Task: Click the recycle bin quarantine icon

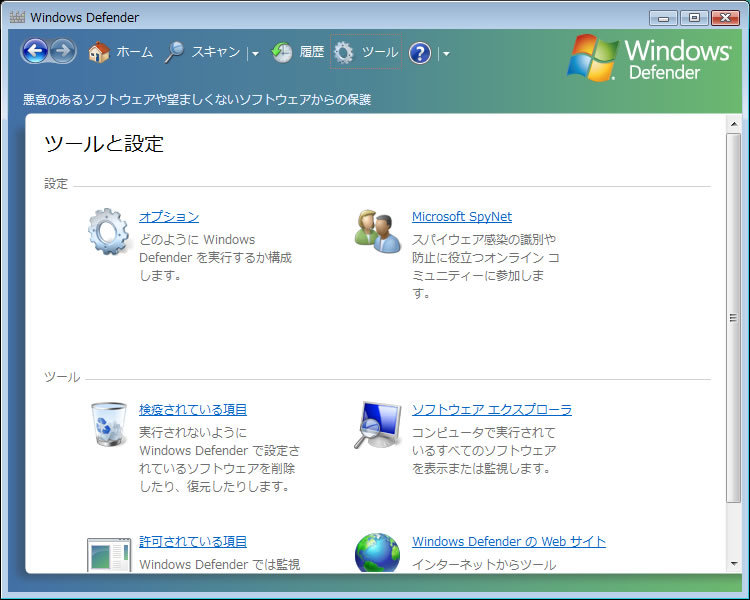Action: click(107, 425)
